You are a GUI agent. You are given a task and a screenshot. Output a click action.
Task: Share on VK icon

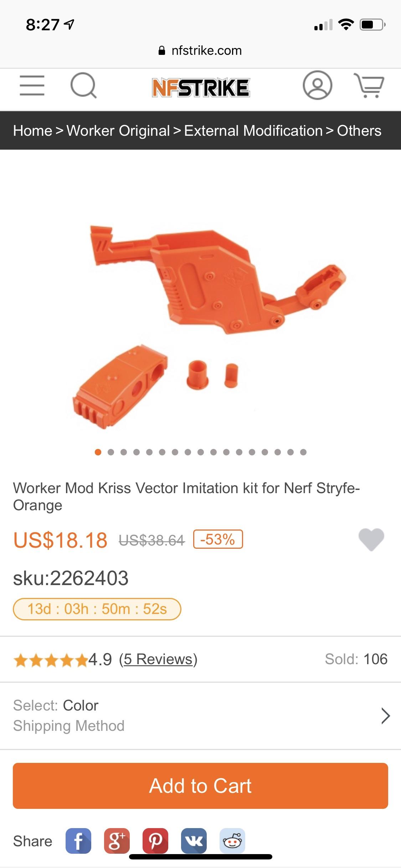click(194, 841)
